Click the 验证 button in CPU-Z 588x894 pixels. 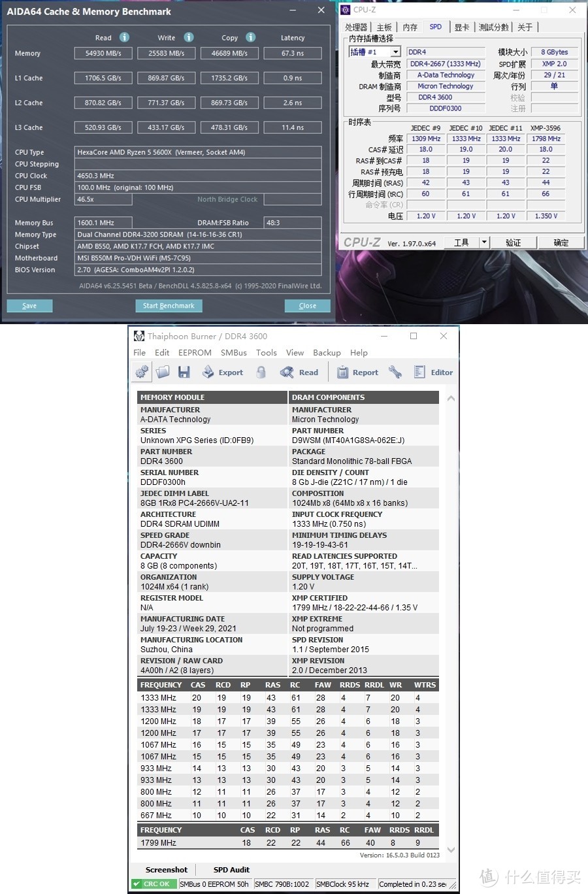click(x=513, y=242)
